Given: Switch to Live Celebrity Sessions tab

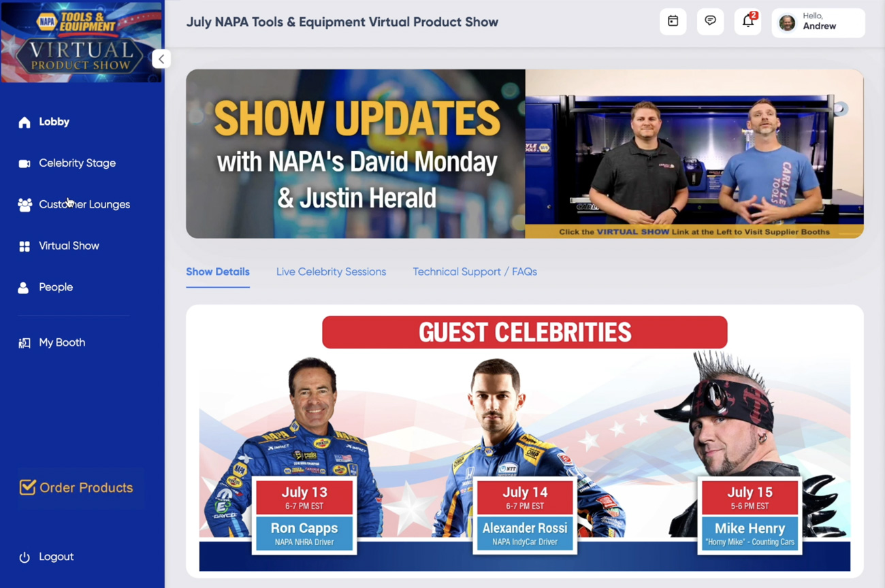Looking at the screenshot, I should click(x=331, y=272).
